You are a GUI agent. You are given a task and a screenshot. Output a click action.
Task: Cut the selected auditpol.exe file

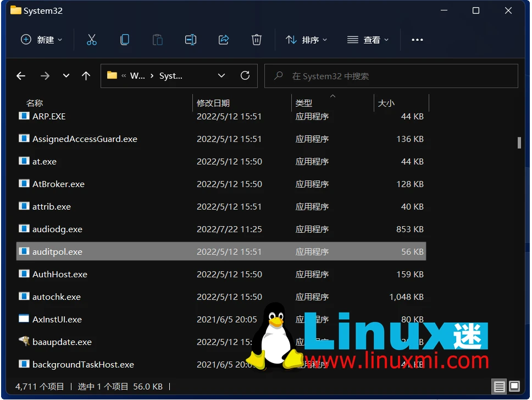coord(92,40)
